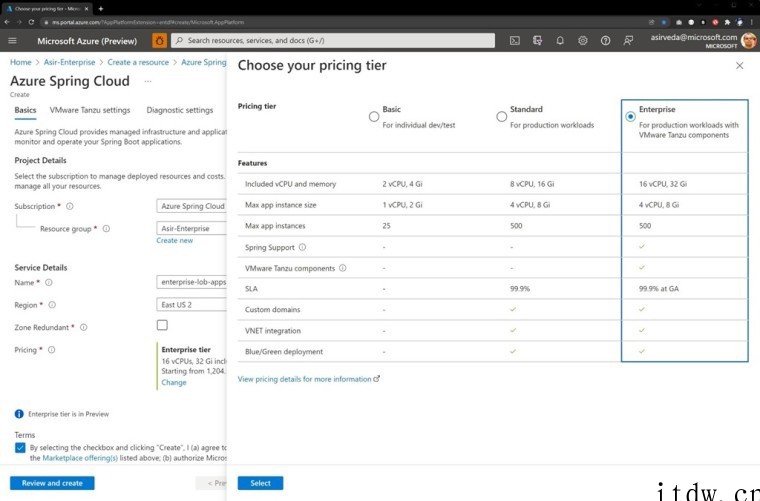The width and height of the screenshot is (760, 501).
Task: Click the Basic max app instances value 25
Action: 386,226
